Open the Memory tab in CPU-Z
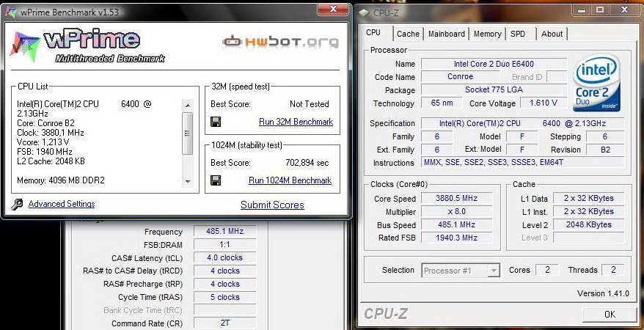Screen dimensions: 644x330 [x=488, y=34]
